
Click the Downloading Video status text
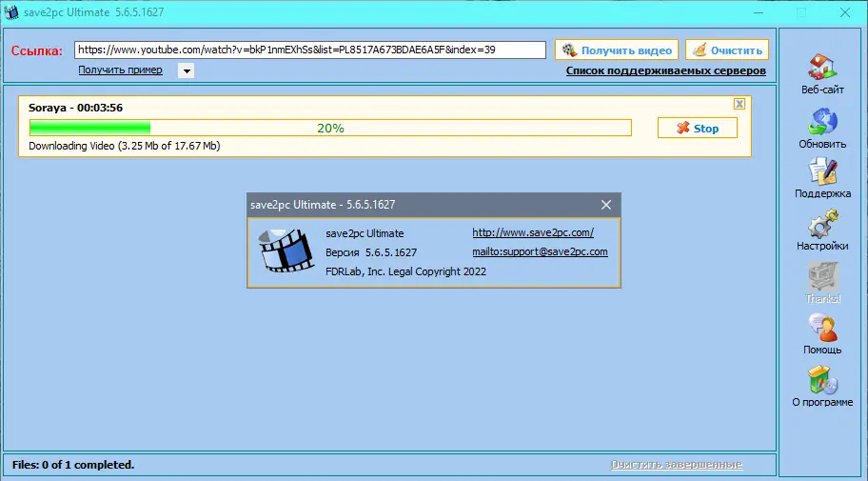point(125,146)
